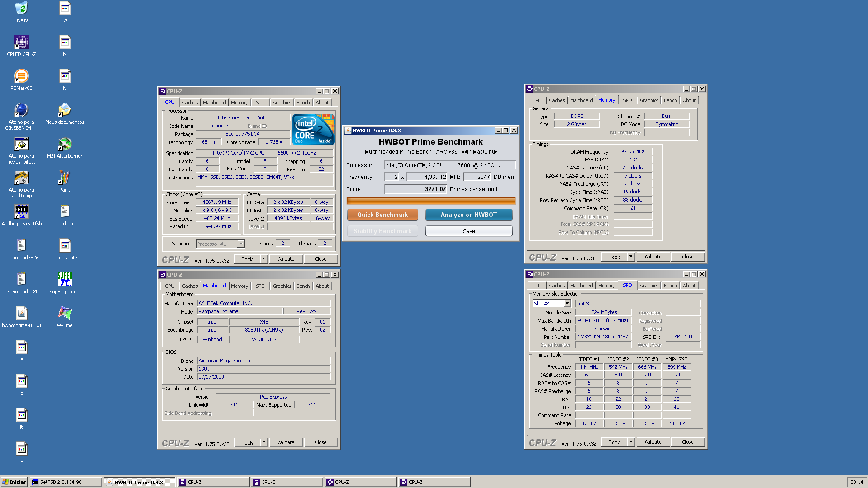Click DRAM Frequency value 970.5 MHz
This screenshot has width=868, height=488.
tap(633, 151)
